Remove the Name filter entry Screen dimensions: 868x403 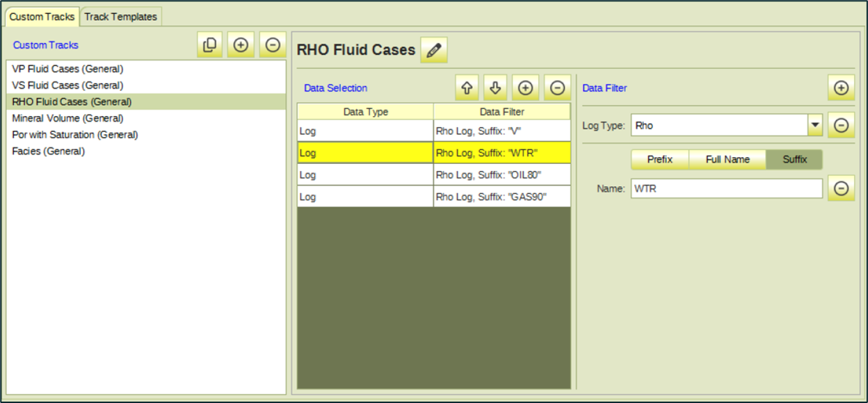[x=841, y=188]
